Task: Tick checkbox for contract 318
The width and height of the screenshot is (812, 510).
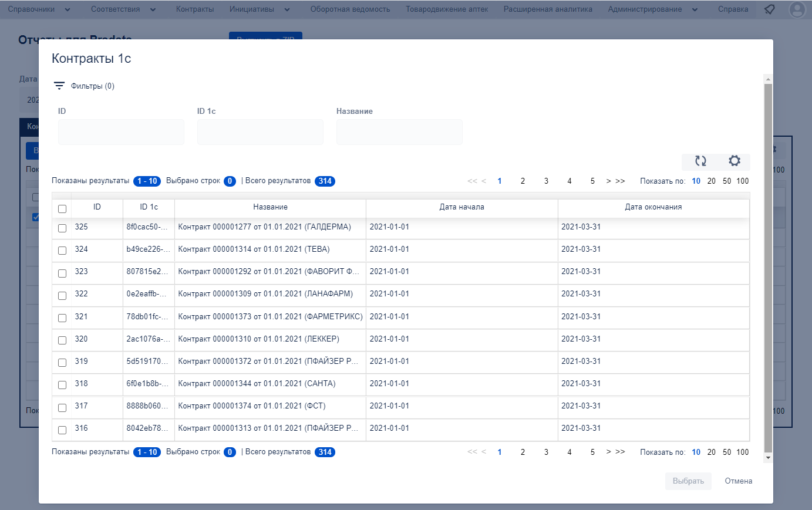Action: click(x=62, y=384)
